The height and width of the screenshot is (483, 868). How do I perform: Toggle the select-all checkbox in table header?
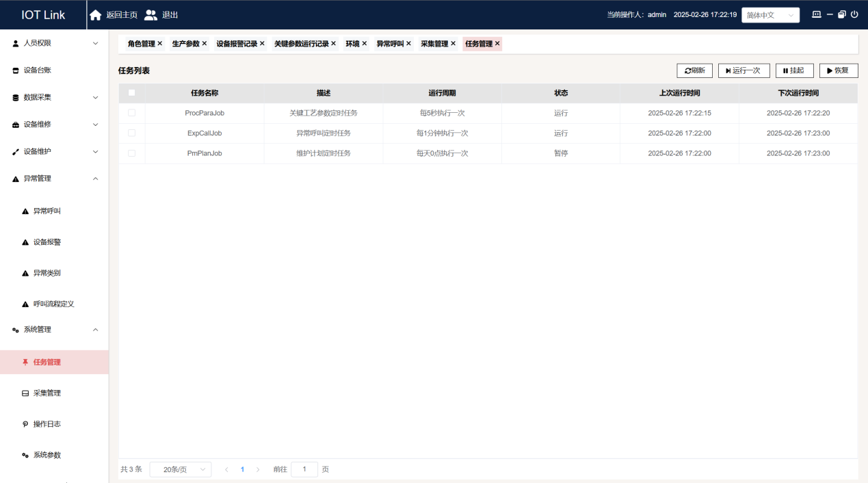(x=131, y=93)
